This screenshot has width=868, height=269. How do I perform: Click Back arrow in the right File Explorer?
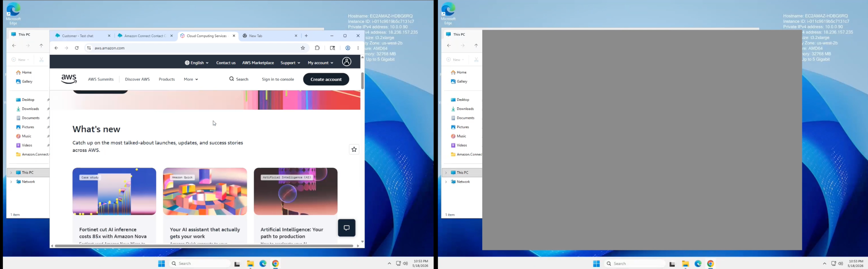[449, 46]
